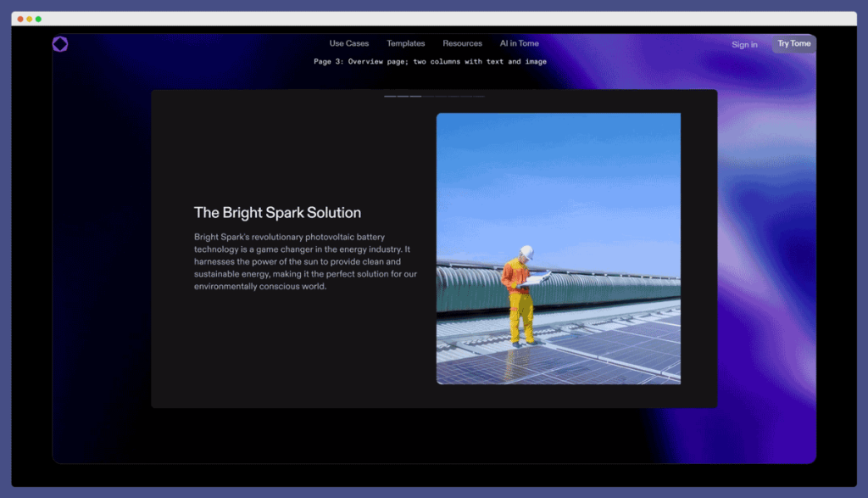868x498 pixels.
Task: Click the Sign in link
Action: tap(744, 44)
